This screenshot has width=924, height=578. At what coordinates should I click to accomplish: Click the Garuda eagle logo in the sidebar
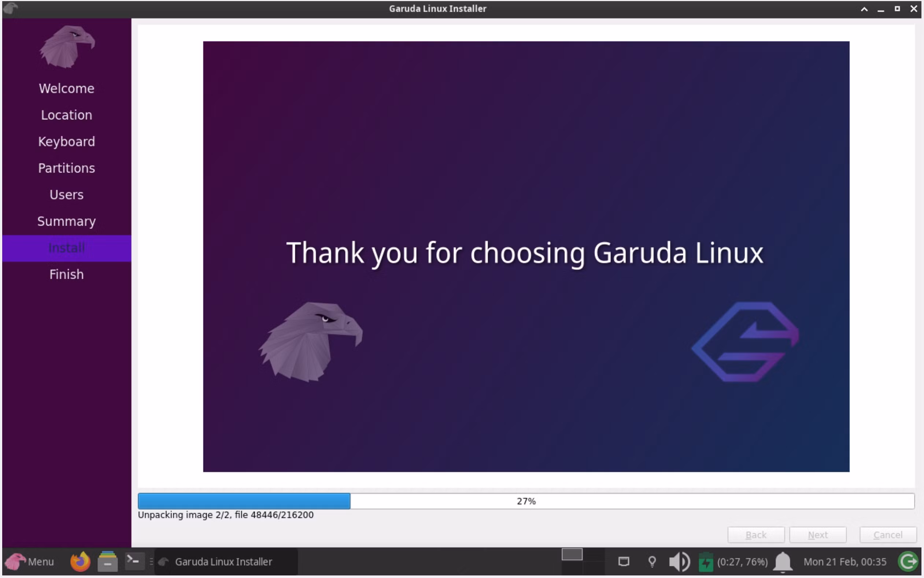[67, 47]
